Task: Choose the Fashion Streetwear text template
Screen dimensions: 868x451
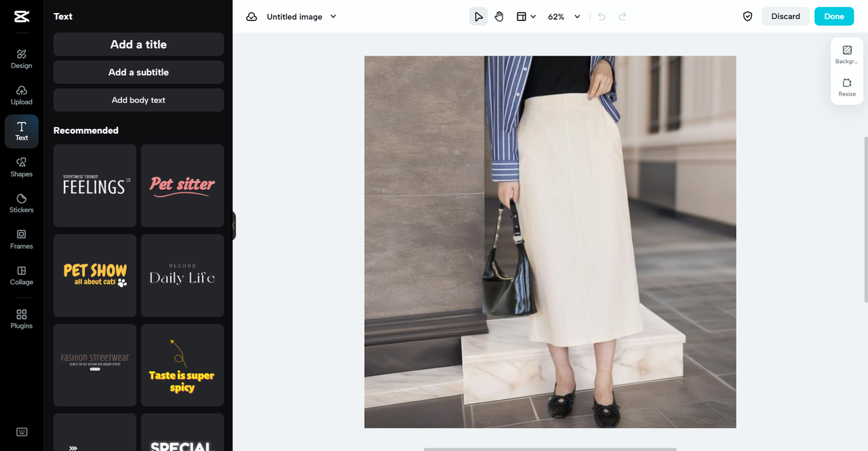Action: tap(95, 365)
